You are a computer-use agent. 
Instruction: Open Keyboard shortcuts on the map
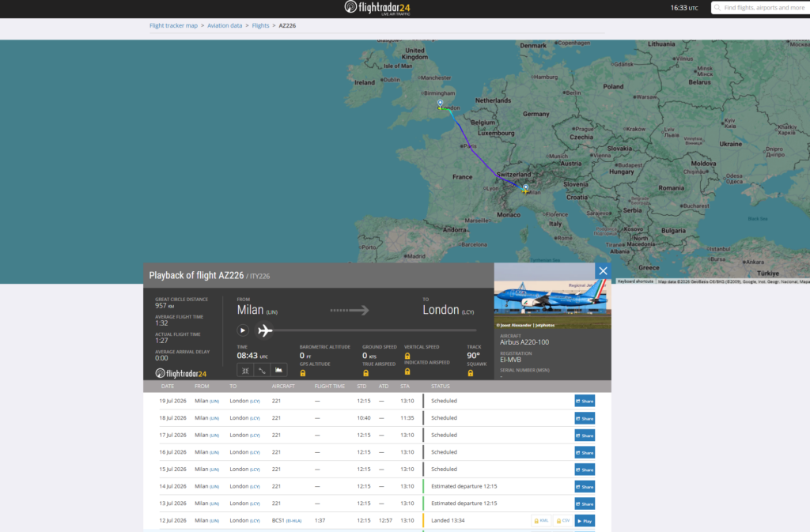point(635,281)
